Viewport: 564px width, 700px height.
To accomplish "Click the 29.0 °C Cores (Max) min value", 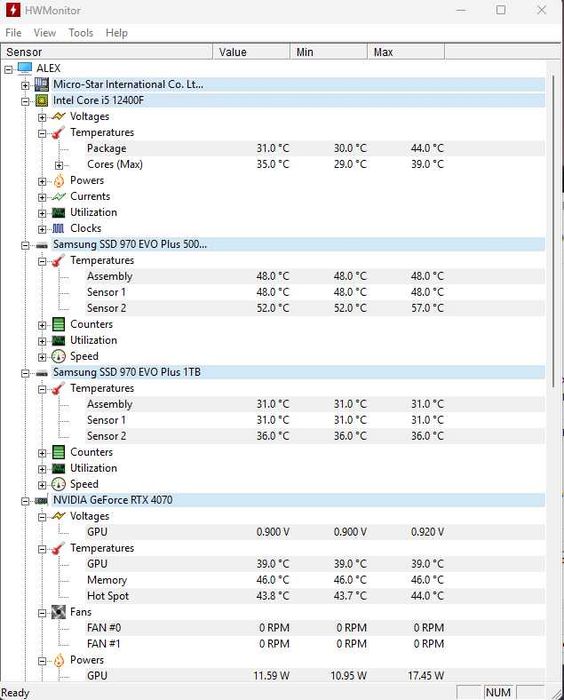I will pyautogui.click(x=350, y=164).
